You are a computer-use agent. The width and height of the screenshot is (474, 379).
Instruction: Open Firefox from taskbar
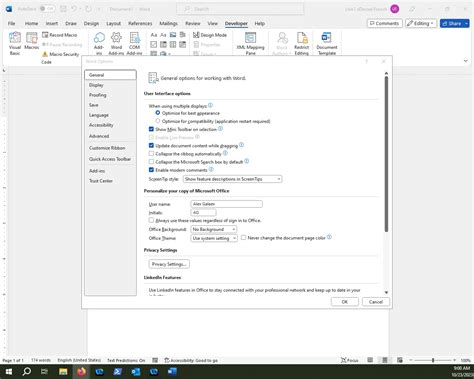click(81, 371)
